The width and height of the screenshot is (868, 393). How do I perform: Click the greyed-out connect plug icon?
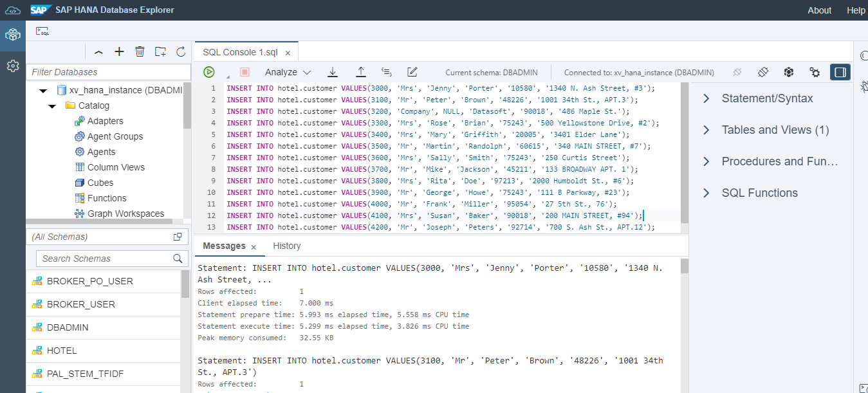[737, 72]
